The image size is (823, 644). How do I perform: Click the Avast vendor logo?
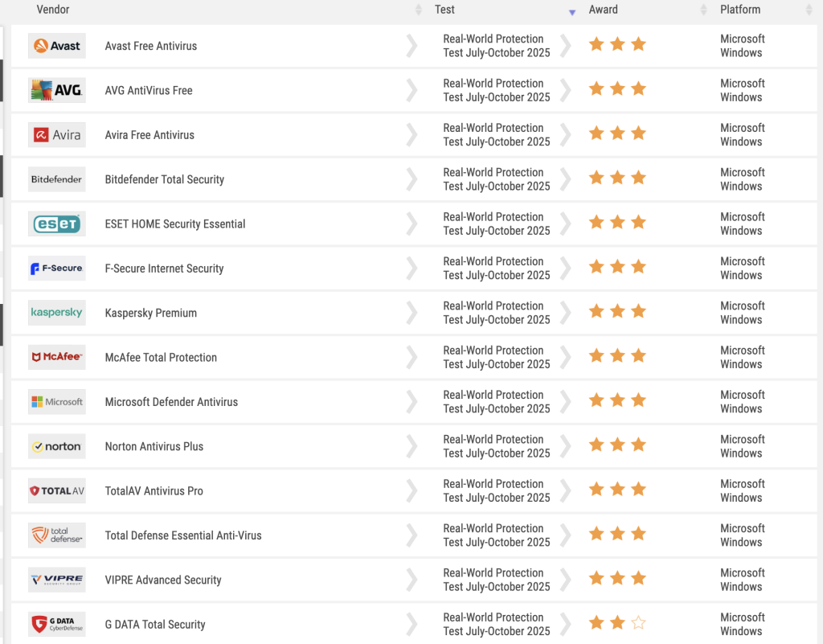coord(56,46)
